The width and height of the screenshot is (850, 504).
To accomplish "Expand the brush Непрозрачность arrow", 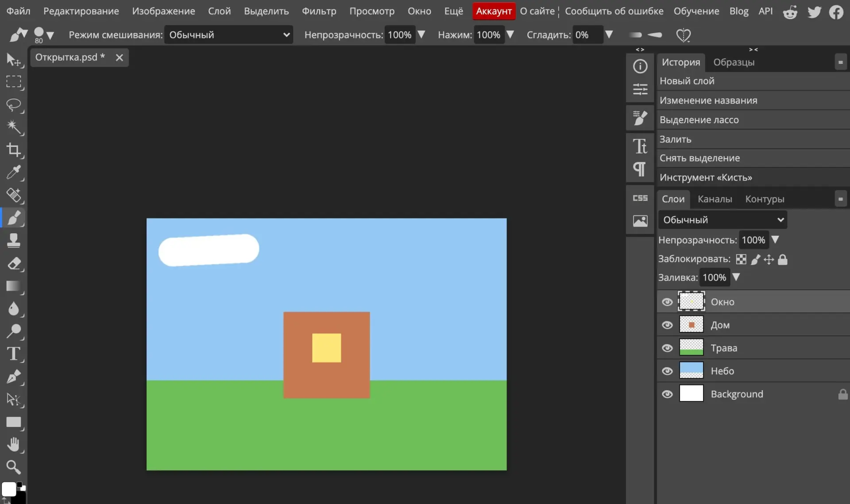I will [x=421, y=35].
